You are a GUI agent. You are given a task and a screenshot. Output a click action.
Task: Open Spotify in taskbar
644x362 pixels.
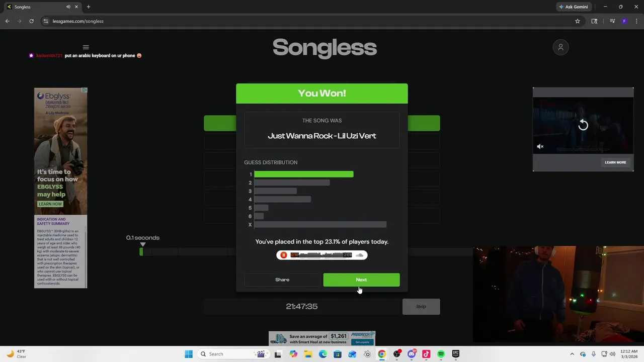[441, 354]
